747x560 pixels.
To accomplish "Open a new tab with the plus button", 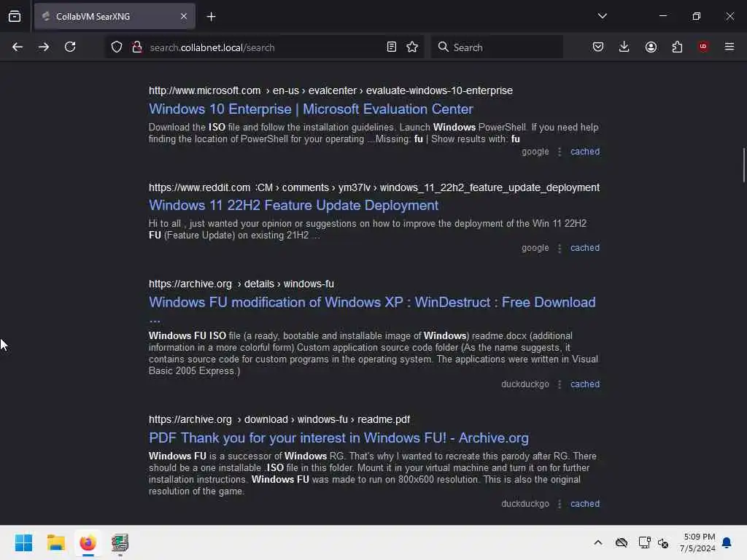I will (x=211, y=17).
